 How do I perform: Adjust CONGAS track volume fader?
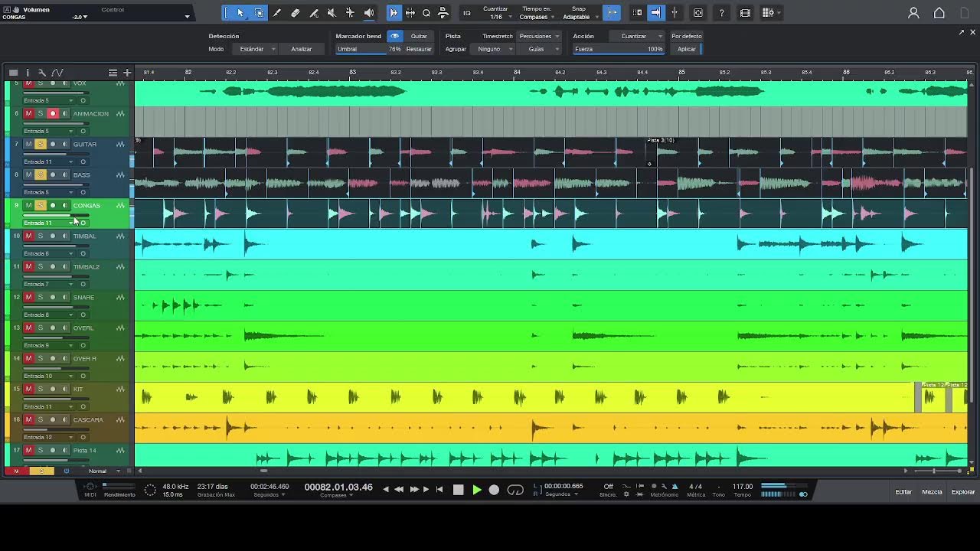(x=56, y=216)
